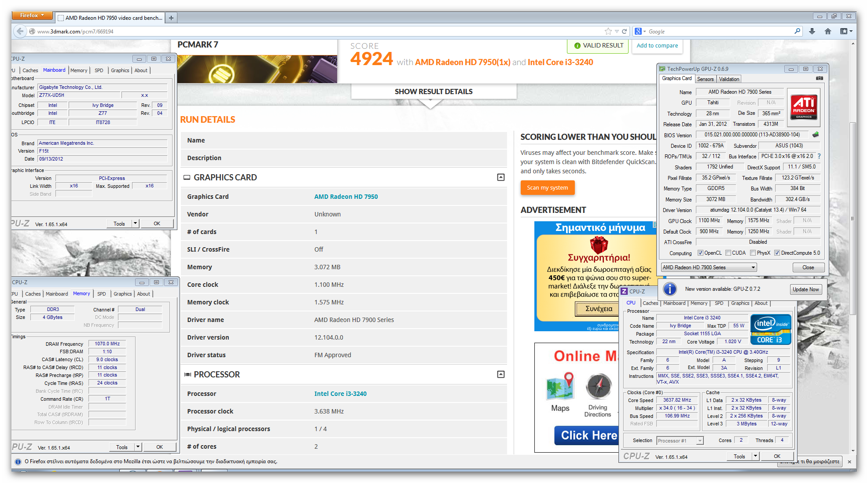Toggle the DirectCompute 5.0 checkbox

[777, 253]
